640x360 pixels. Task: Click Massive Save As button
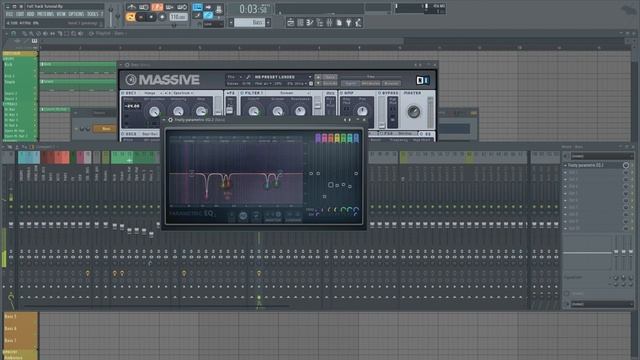pos(330,83)
